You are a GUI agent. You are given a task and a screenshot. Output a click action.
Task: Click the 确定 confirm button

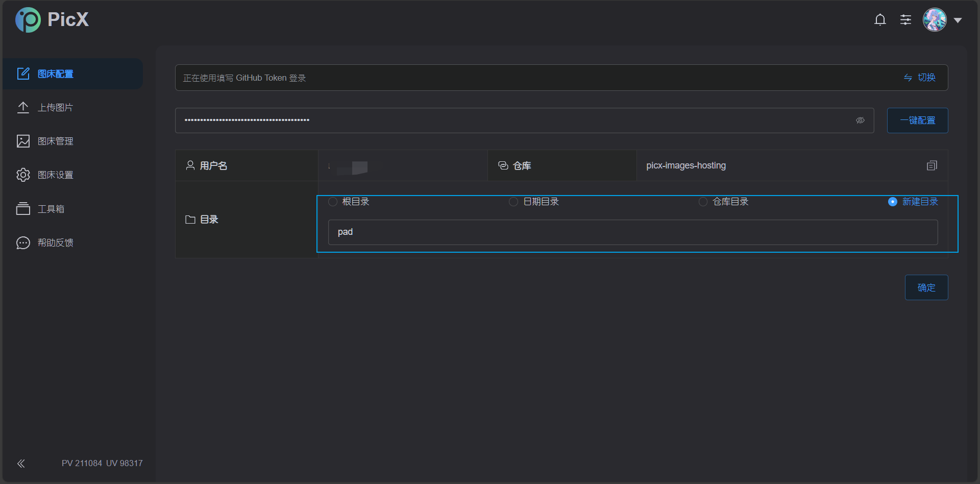pyautogui.click(x=926, y=287)
